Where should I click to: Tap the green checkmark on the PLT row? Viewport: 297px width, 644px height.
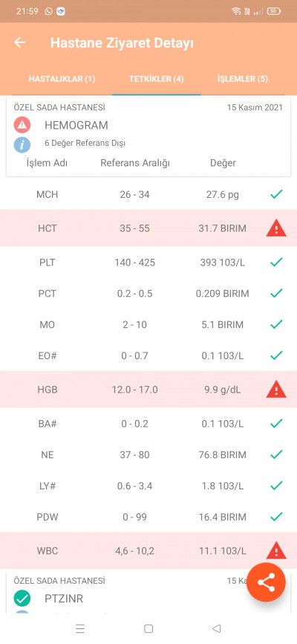(276, 262)
